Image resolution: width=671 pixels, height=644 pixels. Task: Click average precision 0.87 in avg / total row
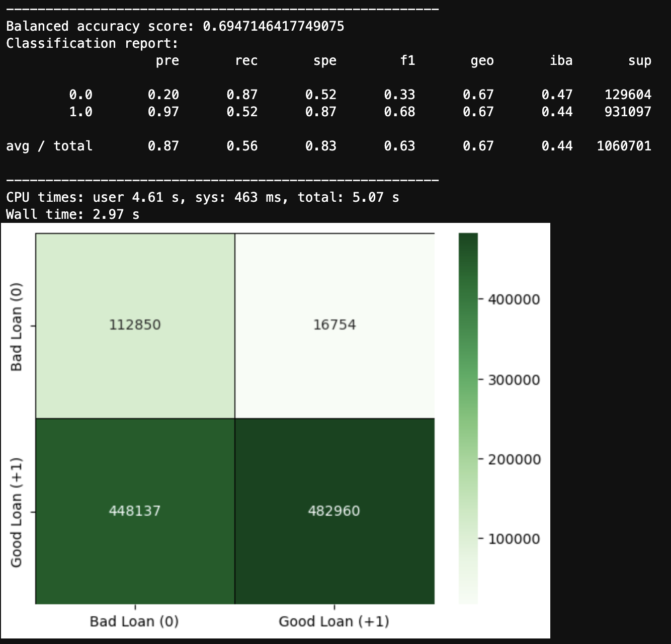pos(163,146)
